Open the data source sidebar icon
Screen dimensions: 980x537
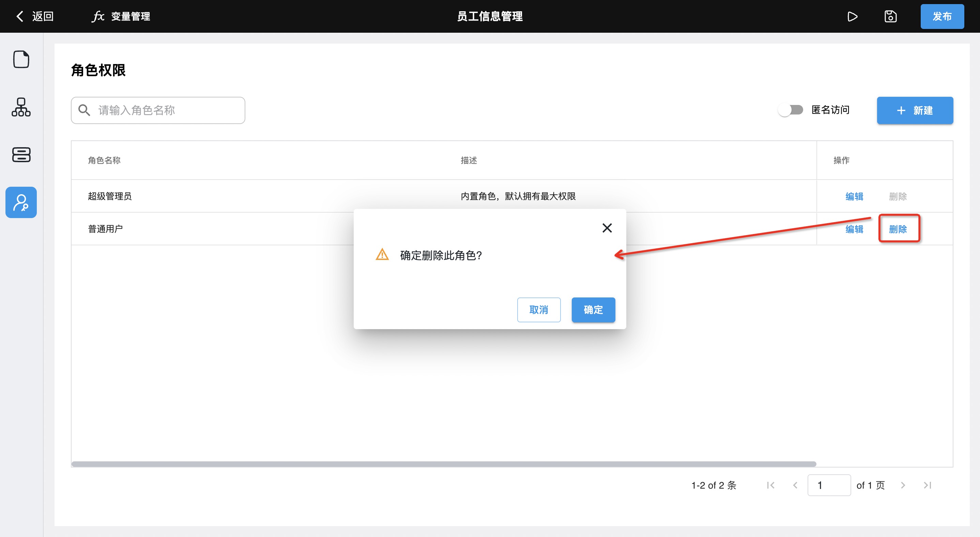(21, 154)
